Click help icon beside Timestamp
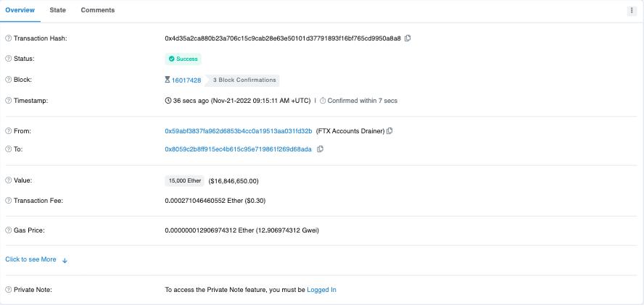 coord(8,101)
